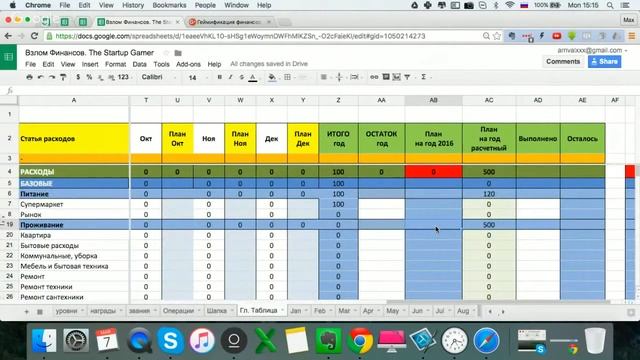Move document with folder icon
Viewport: 640px width, 360px height.
point(178,53)
